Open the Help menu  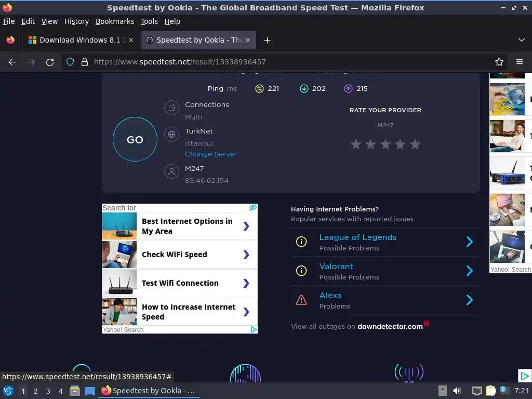172,21
